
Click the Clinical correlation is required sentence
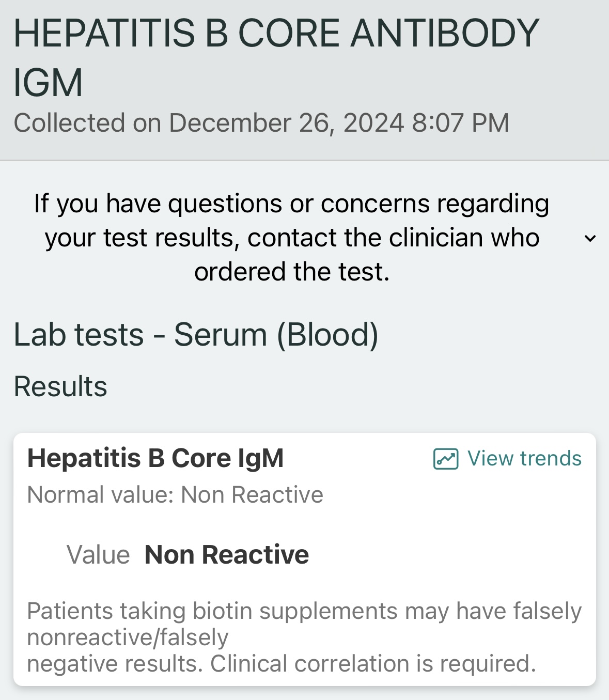tap(373, 664)
